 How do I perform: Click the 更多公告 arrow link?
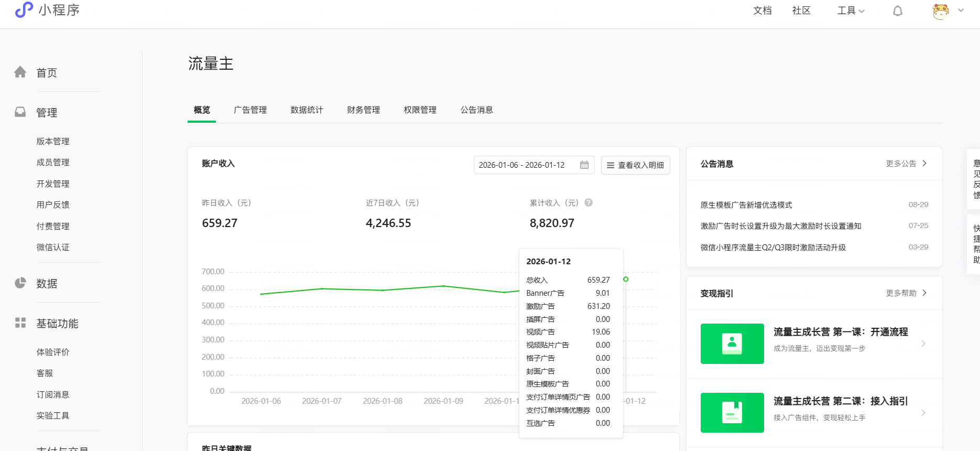pos(907,164)
